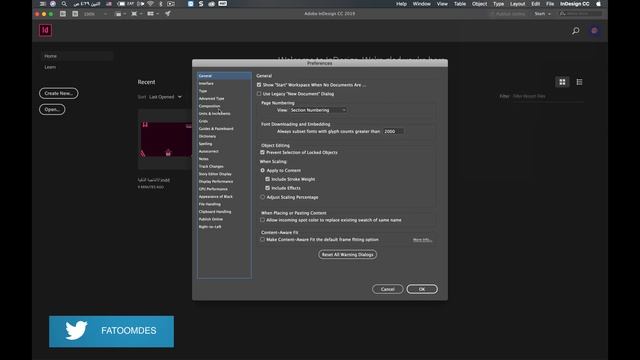
Task: Open Spotlight search in the macOS menu bar
Action: tap(64, 4)
